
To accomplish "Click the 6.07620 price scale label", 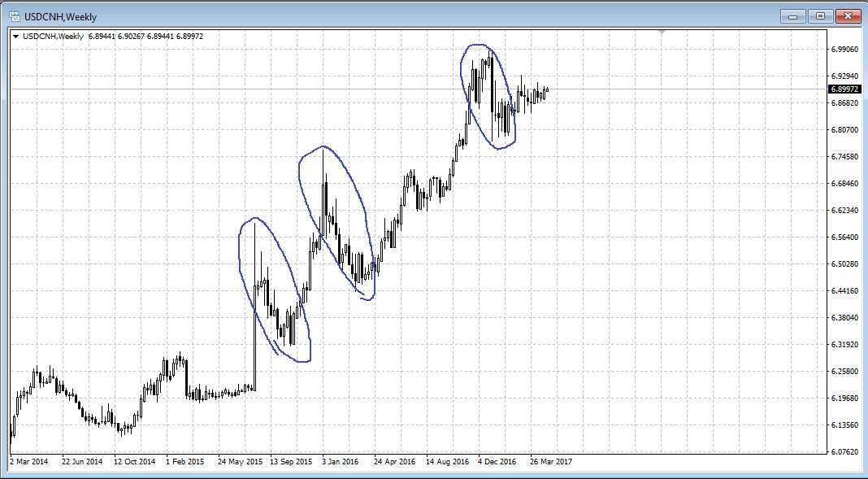I will pyautogui.click(x=844, y=452).
